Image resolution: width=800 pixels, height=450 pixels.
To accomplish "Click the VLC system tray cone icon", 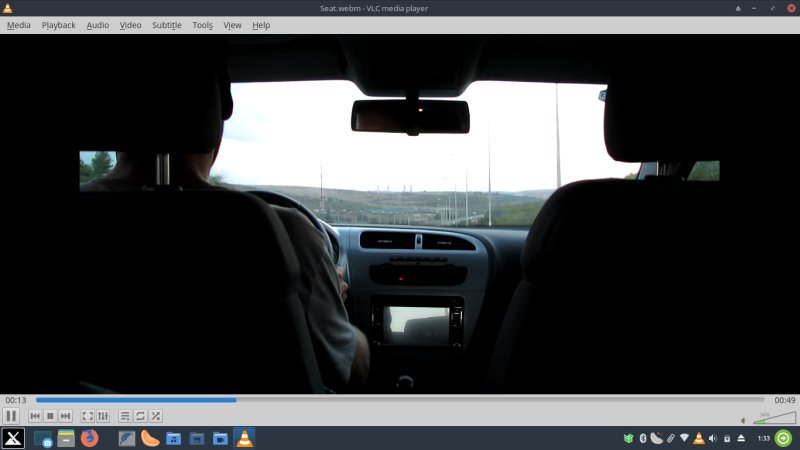I will tap(699, 438).
